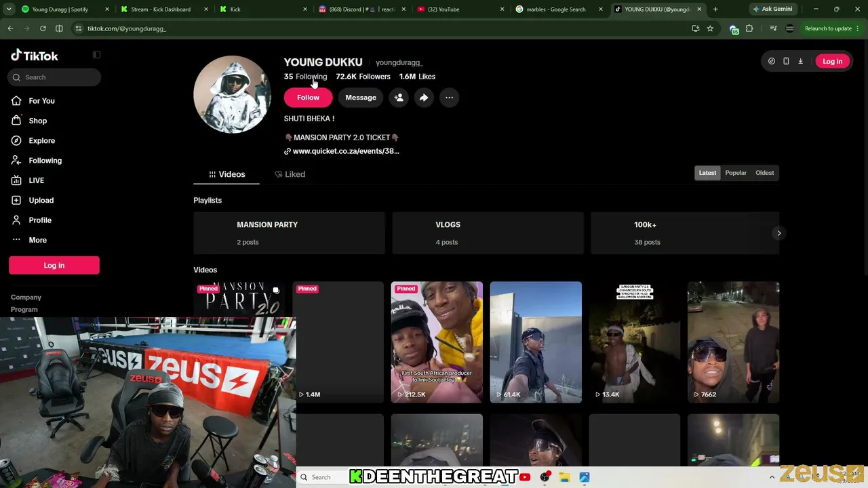Reload the TikTok page
This screenshot has height=488, width=868.
43,28
